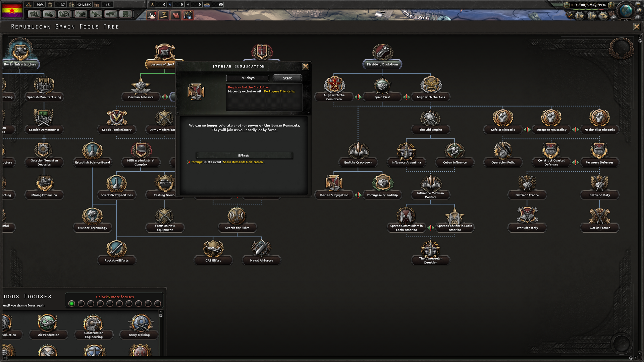The width and height of the screenshot is (644, 362).
Task: Switch to the air map mode icon
Action: point(603,16)
